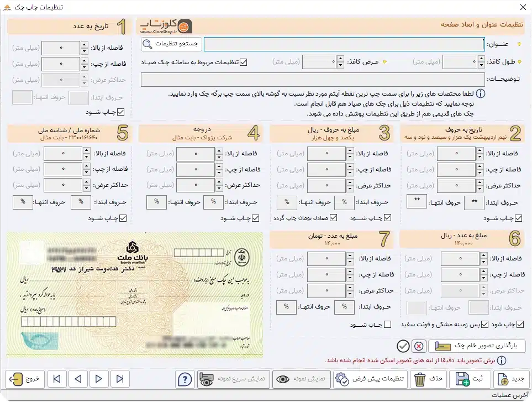Go to the previous record arrow
532x402 pixels.
coord(78,379)
